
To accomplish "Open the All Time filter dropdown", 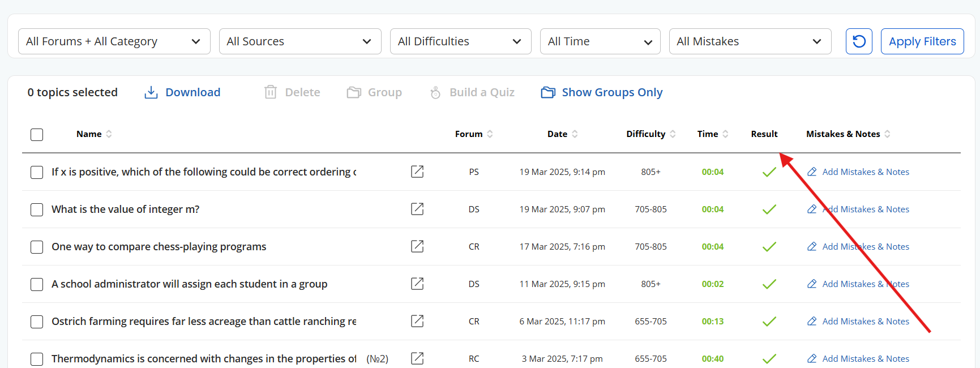I will pyautogui.click(x=600, y=41).
